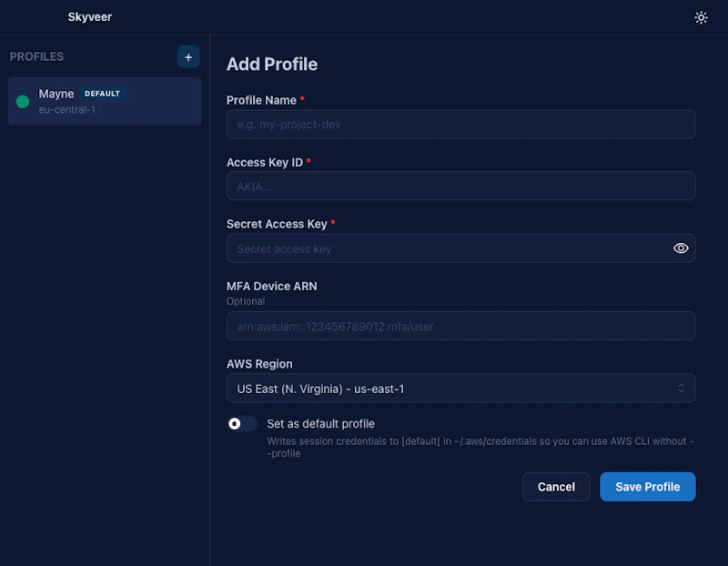Toggle light theme with the sun icon

[x=701, y=17]
